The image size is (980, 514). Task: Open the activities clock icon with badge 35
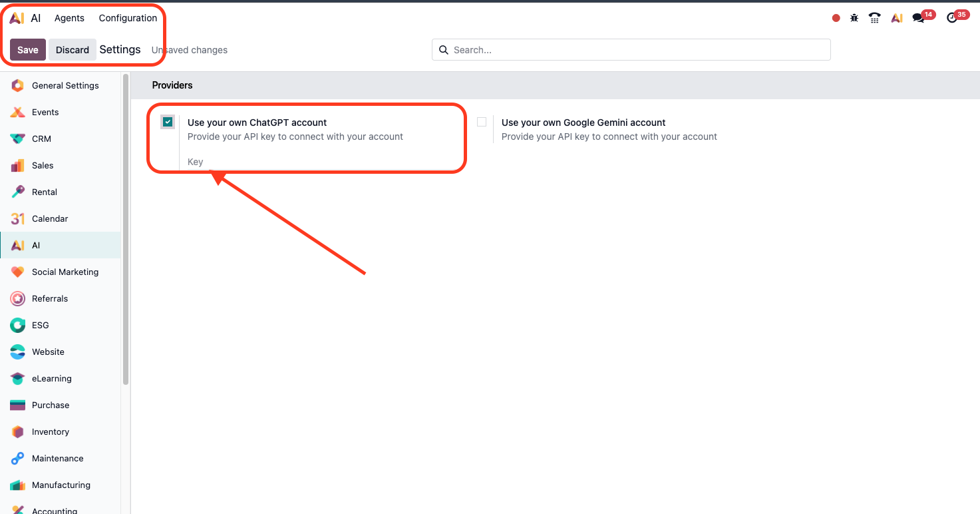pyautogui.click(x=952, y=18)
